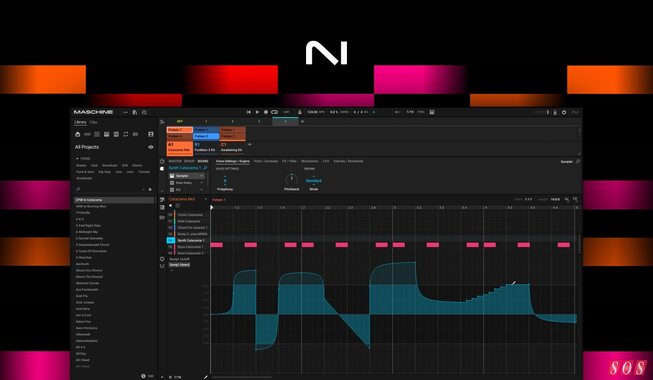Image resolution: width=653 pixels, height=380 pixels.
Task: Select the highlighted scene 4 tab
Action: click(x=285, y=122)
